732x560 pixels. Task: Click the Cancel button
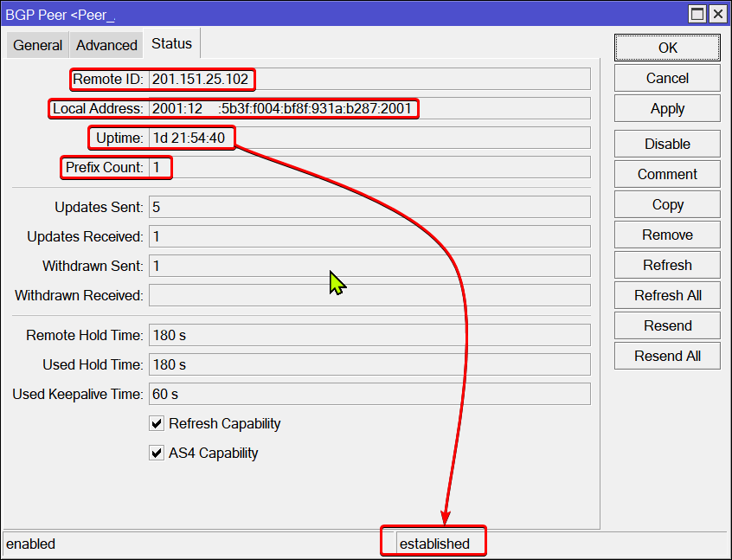click(x=667, y=78)
